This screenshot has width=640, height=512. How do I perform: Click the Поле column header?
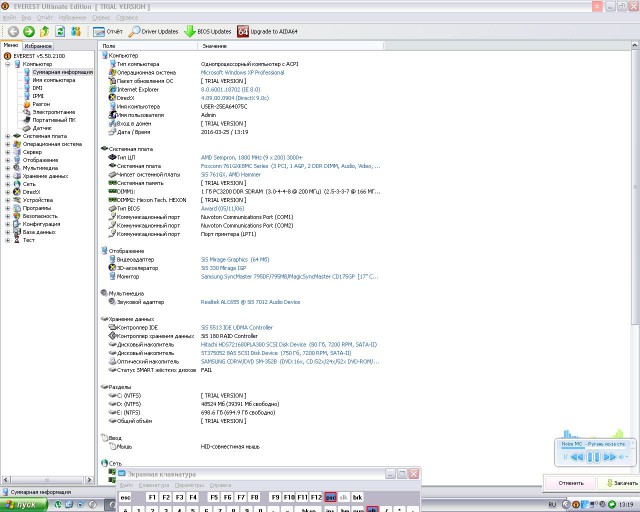click(148, 46)
